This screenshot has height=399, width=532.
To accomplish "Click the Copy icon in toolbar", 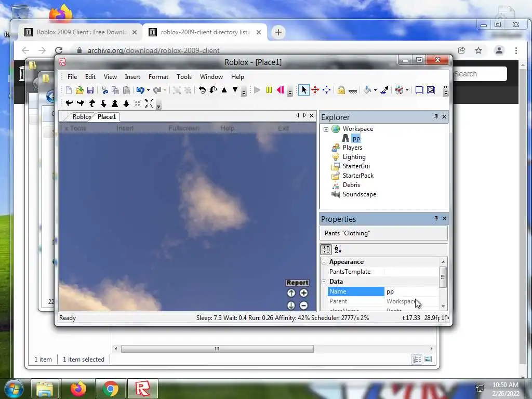I will click(x=115, y=90).
